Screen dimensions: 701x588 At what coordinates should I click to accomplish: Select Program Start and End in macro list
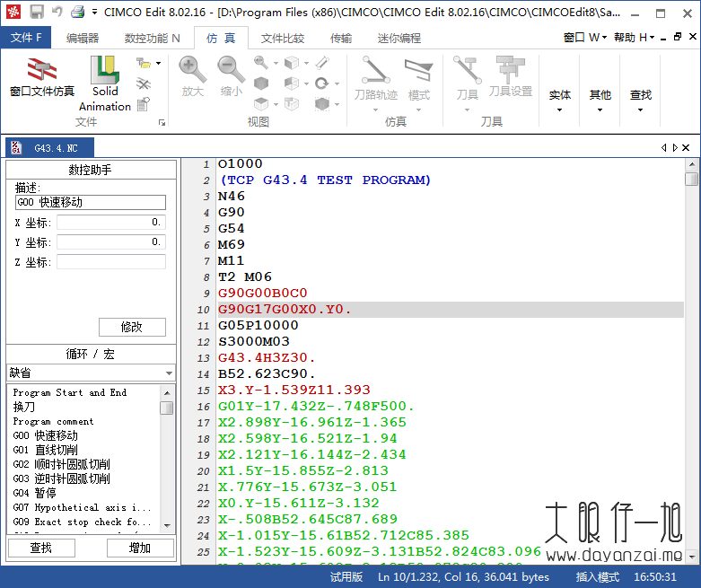coord(70,392)
